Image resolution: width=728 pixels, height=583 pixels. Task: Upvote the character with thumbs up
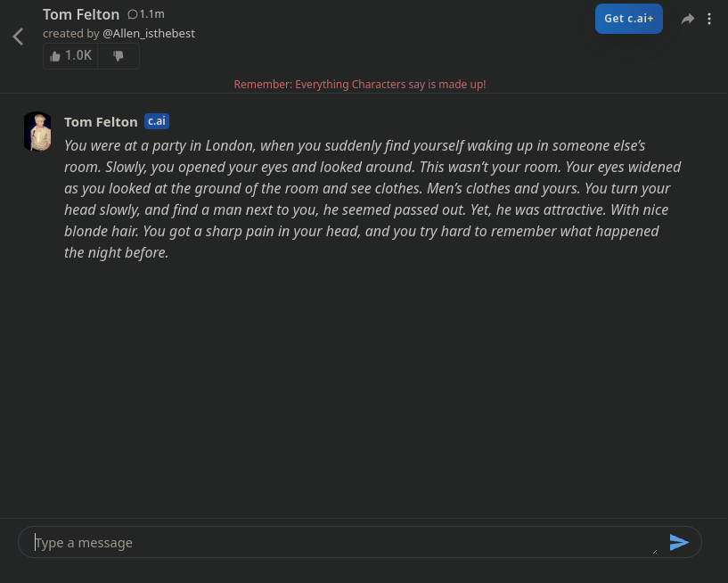click(x=55, y=55)
